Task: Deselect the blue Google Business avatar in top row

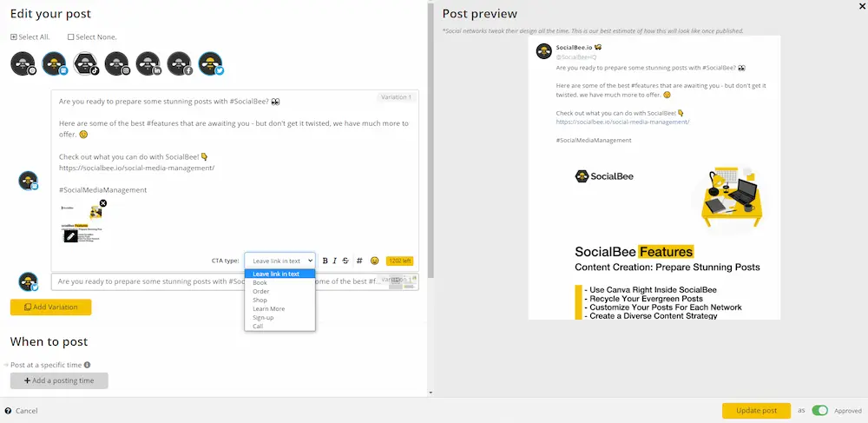Action: click(x=55, y=63)
